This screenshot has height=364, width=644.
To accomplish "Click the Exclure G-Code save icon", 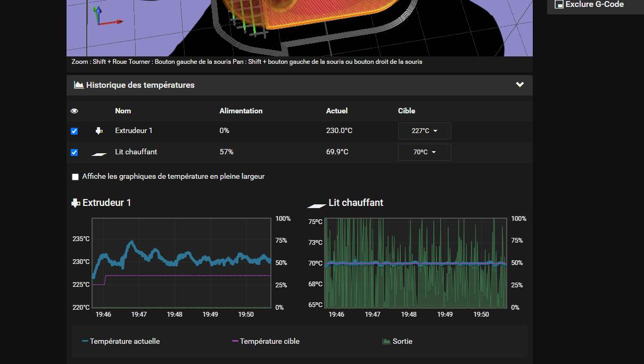I will (559, 4).
